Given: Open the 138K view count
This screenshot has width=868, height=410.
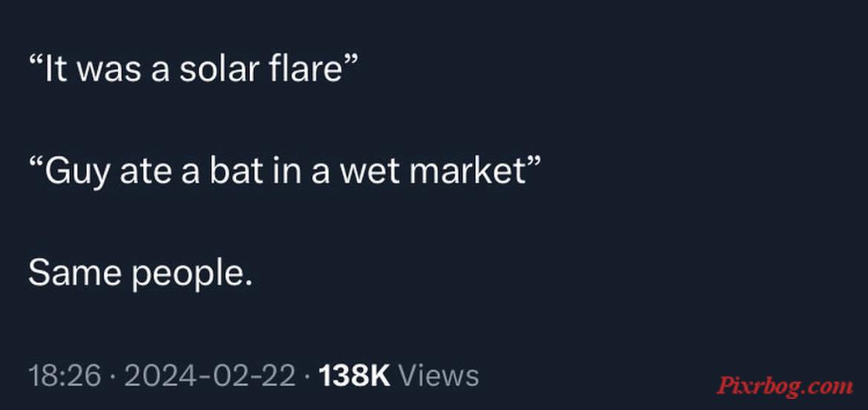Looking at the screenshot, I should [x=355, y=376].
